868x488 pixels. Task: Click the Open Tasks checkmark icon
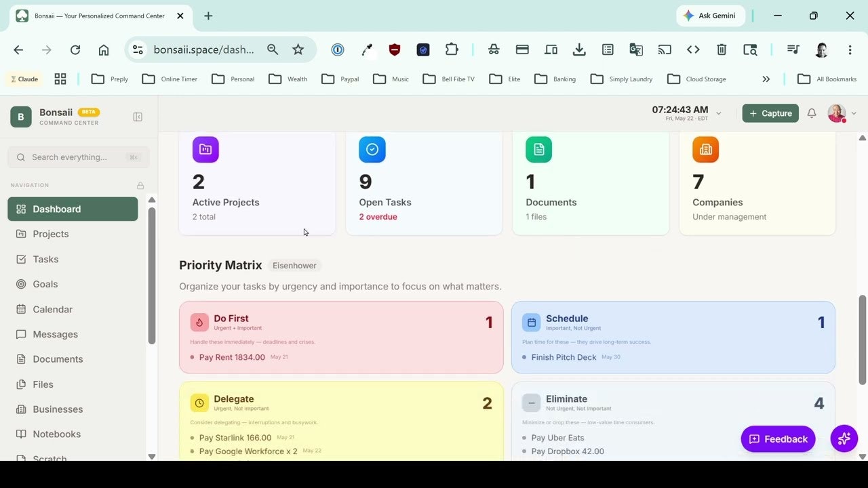(x=372, y=150)
